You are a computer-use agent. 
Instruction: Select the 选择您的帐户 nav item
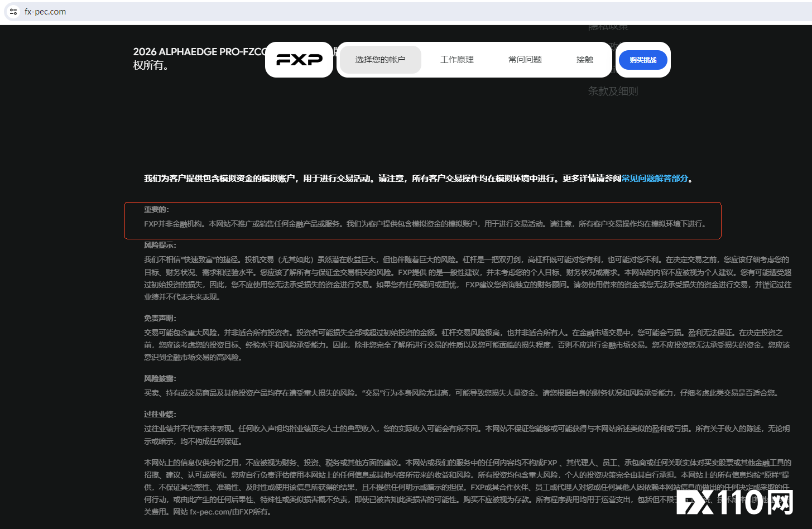click(x=380, y=59)
